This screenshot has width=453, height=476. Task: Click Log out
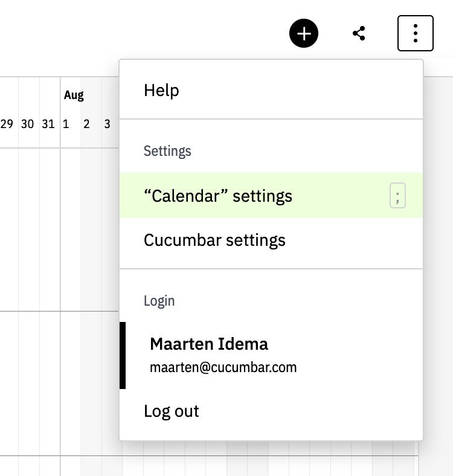[x=271, y=411]
